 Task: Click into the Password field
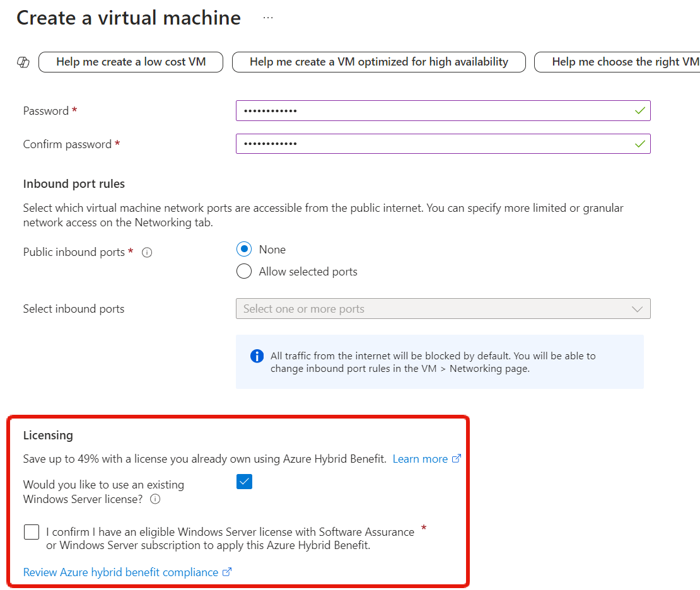443,111
